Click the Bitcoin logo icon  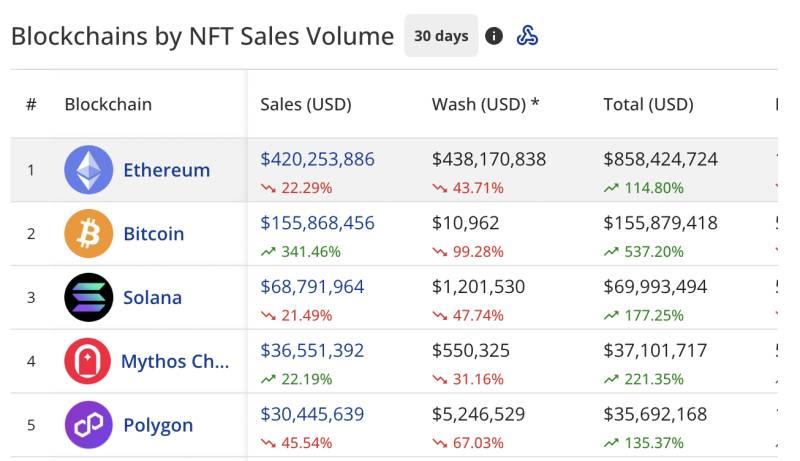pyautogui.click(x=89, y=234)
